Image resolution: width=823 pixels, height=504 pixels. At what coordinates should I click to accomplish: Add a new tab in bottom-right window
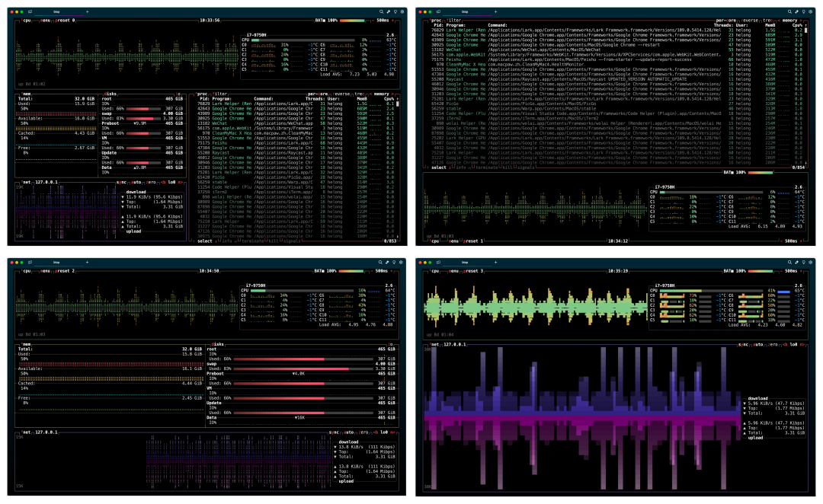495,262
